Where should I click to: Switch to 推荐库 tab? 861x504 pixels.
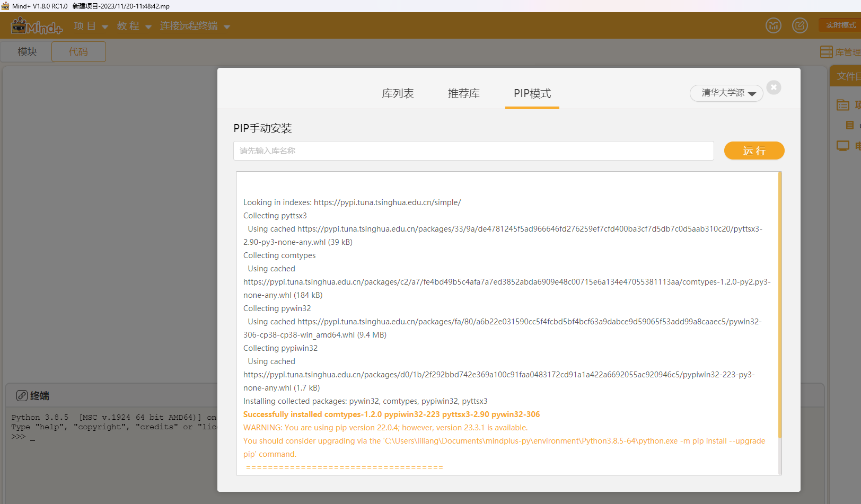(463, 93)
